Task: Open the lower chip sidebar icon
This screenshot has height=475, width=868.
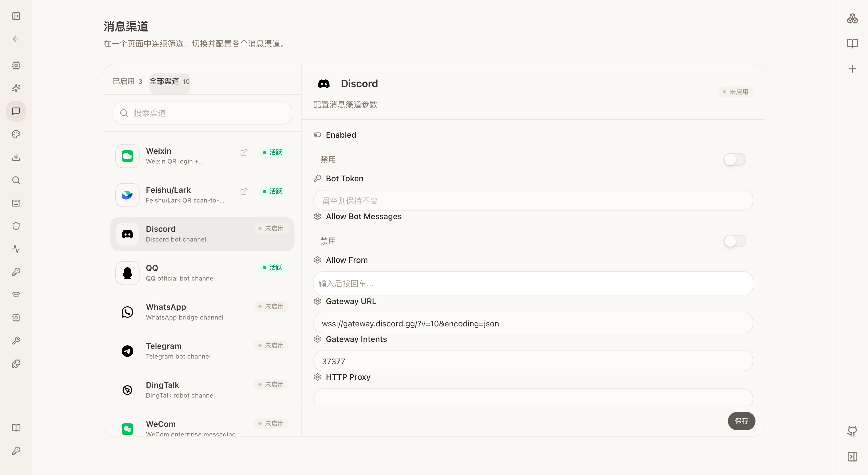Action: click(x=16, y=318)
